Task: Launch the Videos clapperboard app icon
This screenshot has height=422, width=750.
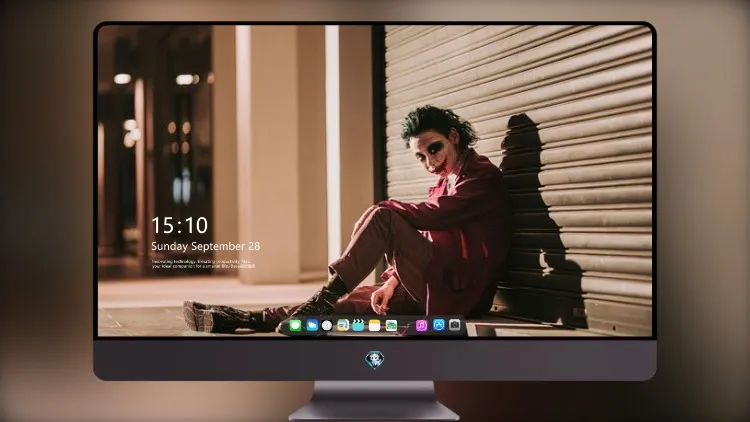Action: pos(358,325)
